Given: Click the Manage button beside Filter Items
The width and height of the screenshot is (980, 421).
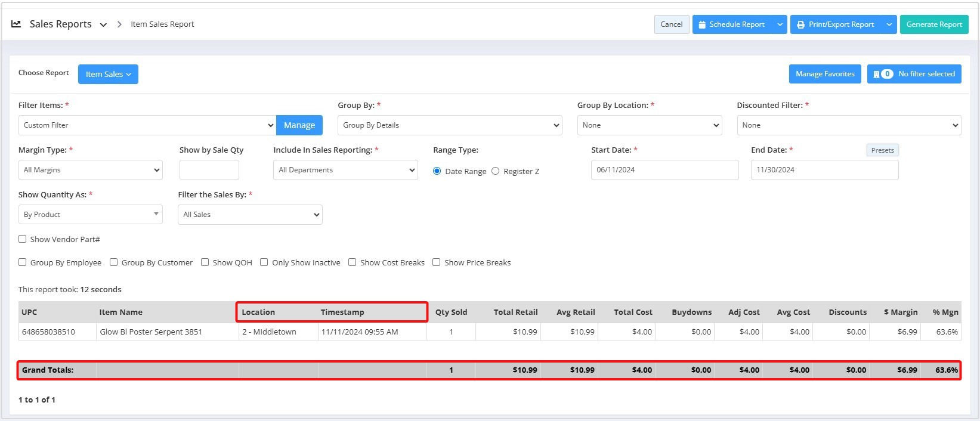Looking at the screenshot, I should point(299,125).
